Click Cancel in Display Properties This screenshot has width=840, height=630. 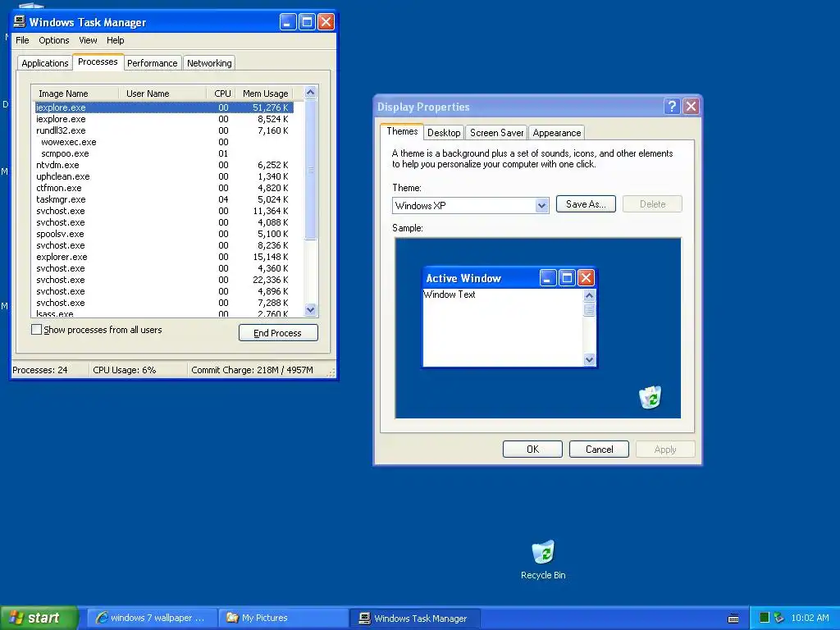point(599,449)
